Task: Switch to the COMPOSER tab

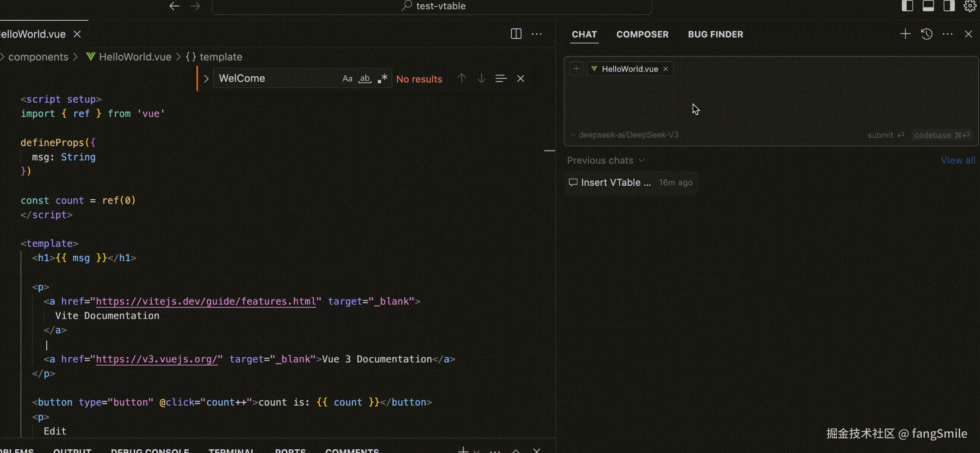Action: tap(642, 34)
